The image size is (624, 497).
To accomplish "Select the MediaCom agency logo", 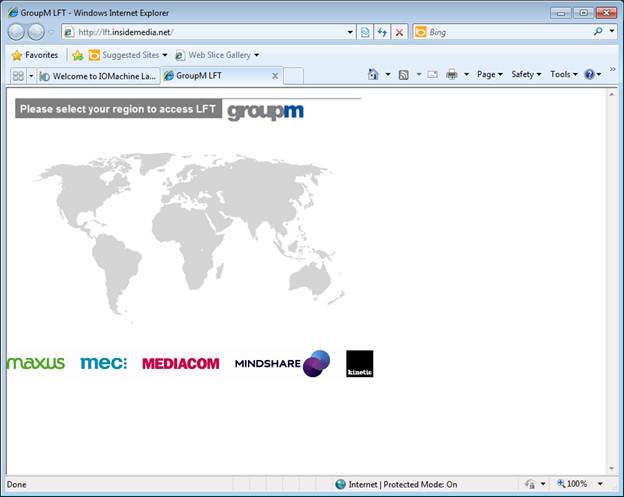I will [x=180, y=364].
